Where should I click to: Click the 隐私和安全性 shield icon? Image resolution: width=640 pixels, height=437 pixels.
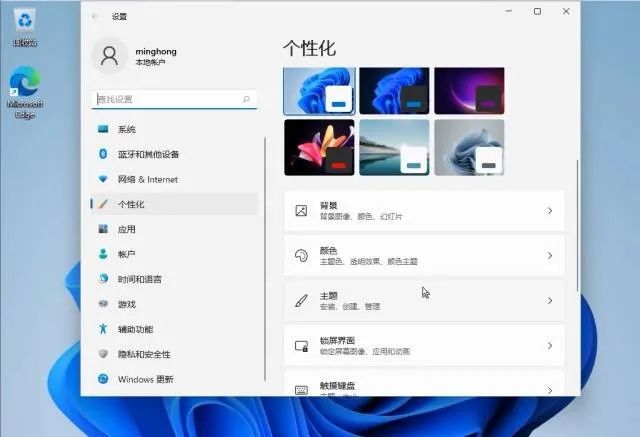pyautogui.click(x=103, y=354)
